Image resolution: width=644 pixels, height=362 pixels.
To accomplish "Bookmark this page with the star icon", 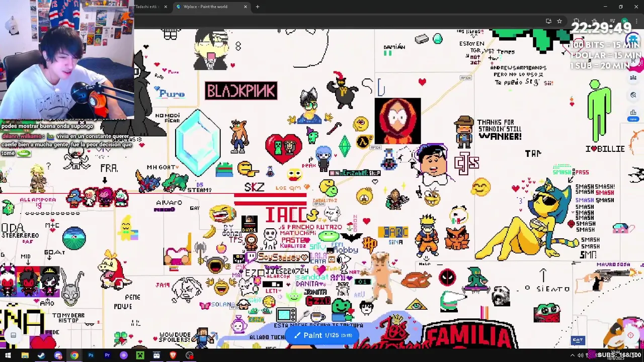I will tap(559, 21).
